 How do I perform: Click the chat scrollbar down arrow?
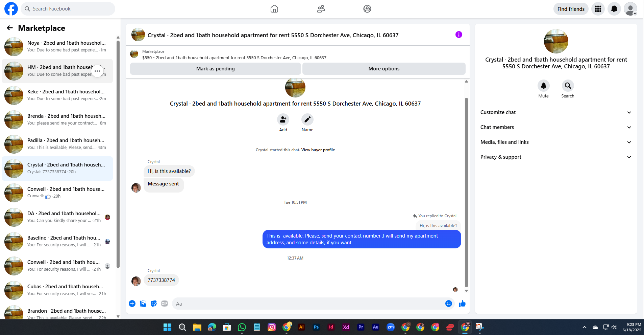click(466, 291)
